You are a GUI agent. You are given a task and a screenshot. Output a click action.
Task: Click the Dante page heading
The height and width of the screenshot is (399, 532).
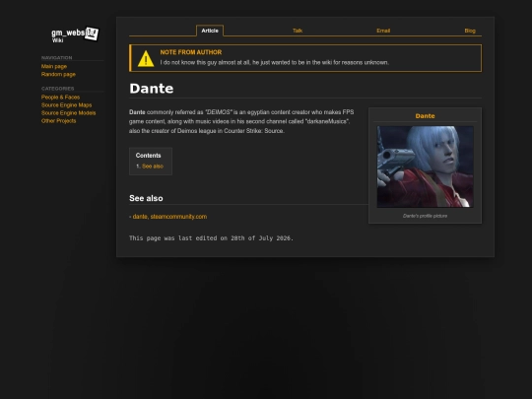pyautogui.click(x=152, y=89)
